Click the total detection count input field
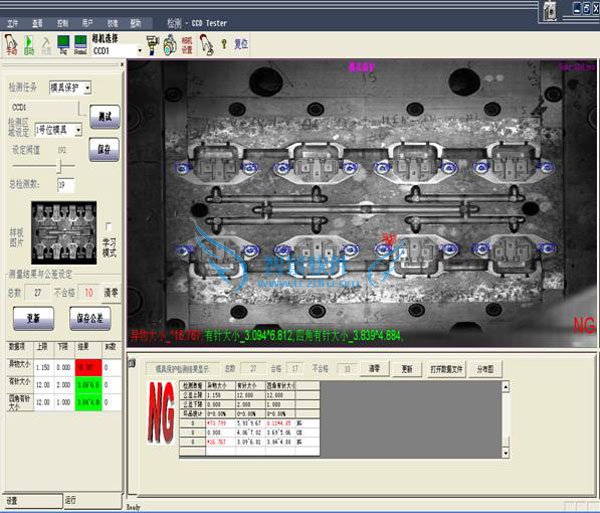Viewport: 600px width, 513px height. point(66,185)
